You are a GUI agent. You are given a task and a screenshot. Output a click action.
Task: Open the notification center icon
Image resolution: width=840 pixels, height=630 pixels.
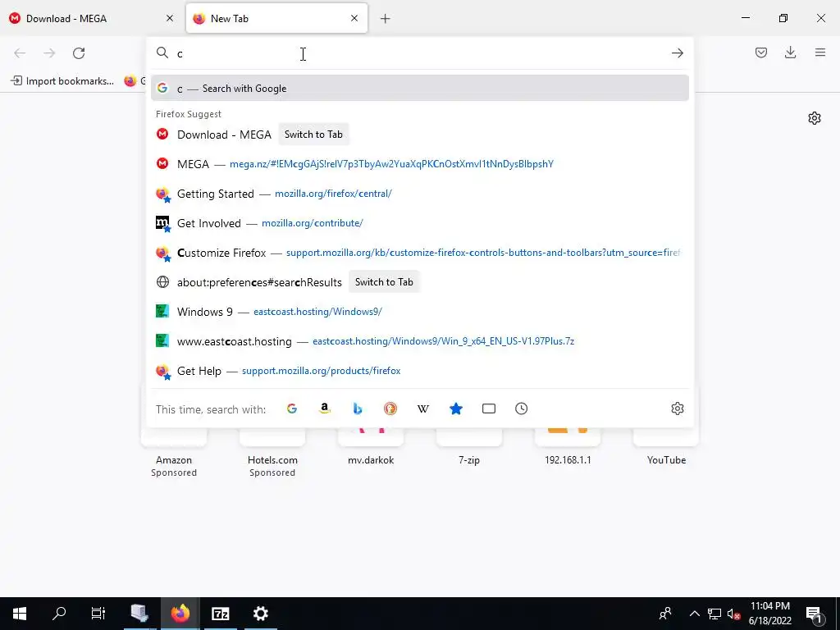(813, 614)
